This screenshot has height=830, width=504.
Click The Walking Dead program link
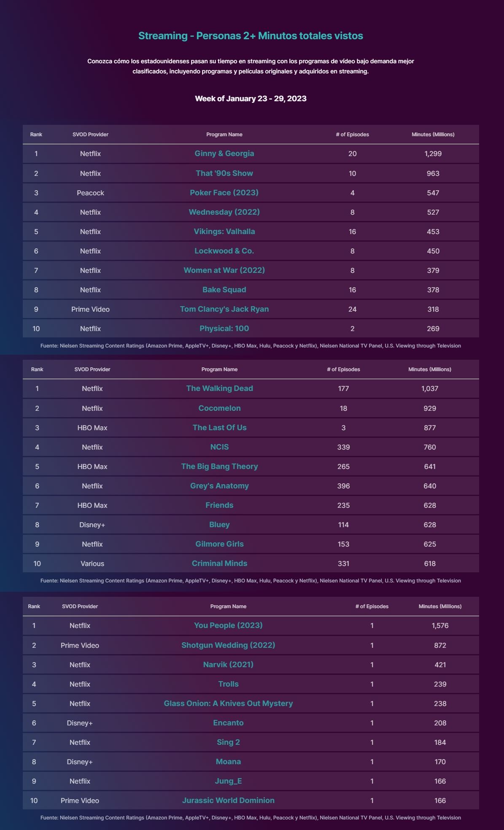coord(219,388)
